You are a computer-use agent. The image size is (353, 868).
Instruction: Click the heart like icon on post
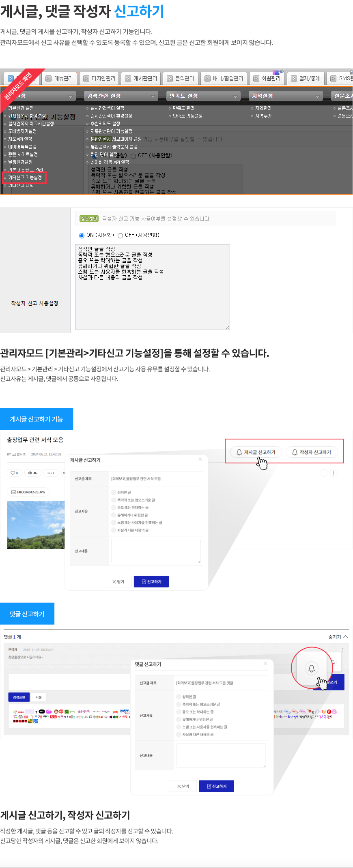pyautogui.click(x=13, y=473)
